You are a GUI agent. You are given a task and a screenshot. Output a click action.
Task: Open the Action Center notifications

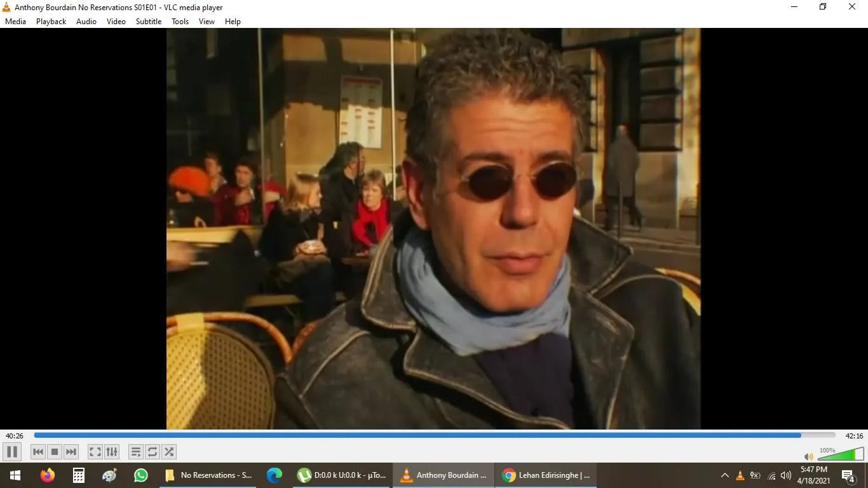pyautogui.click(x=847, y=475)
